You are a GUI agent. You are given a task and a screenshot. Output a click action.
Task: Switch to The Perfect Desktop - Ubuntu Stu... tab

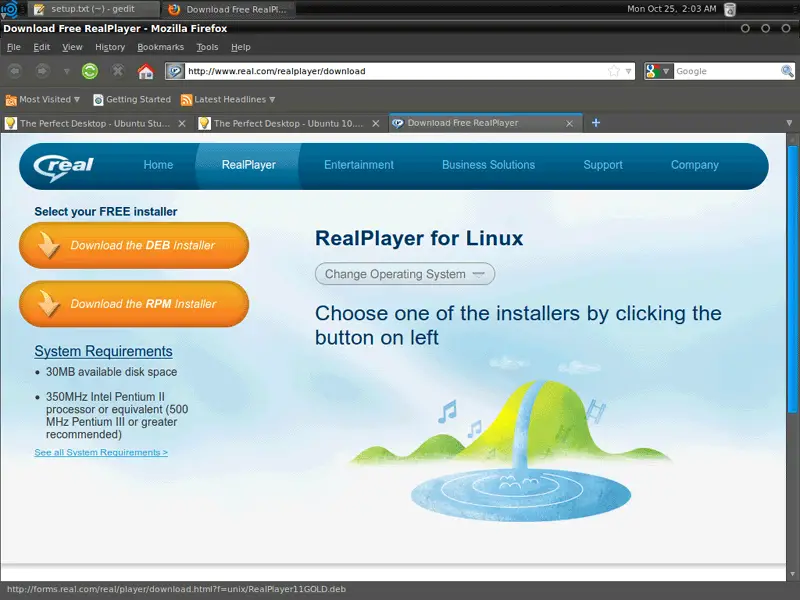click(95, 123)
